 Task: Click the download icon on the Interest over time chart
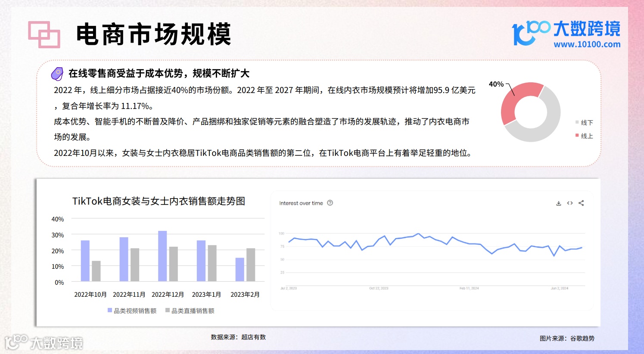tap(559, 203)
